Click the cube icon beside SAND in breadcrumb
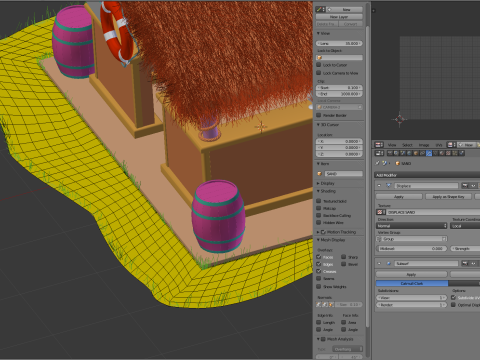This screenshot has height=360, width=480. (397, 163)
